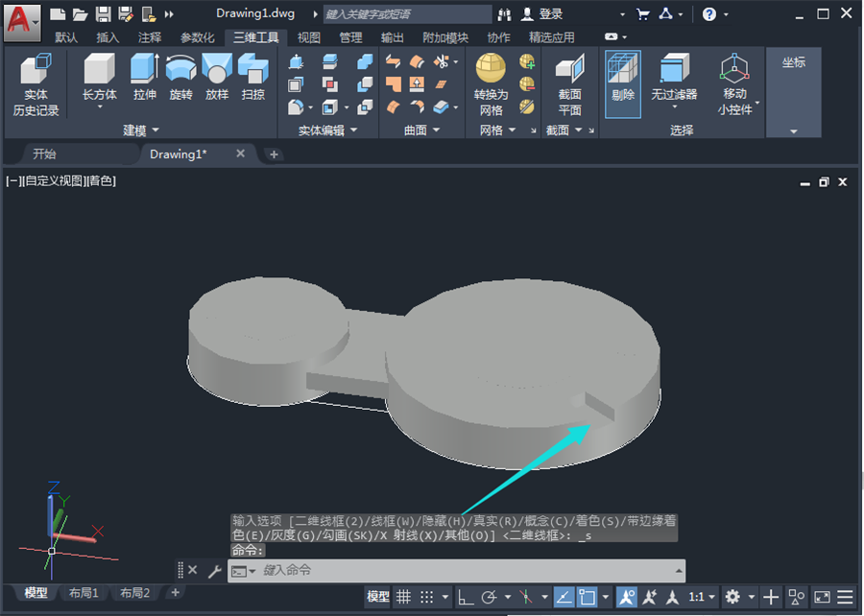Expand the 坐标 panel arrow
Screen dimensions: 864x616
794,131
